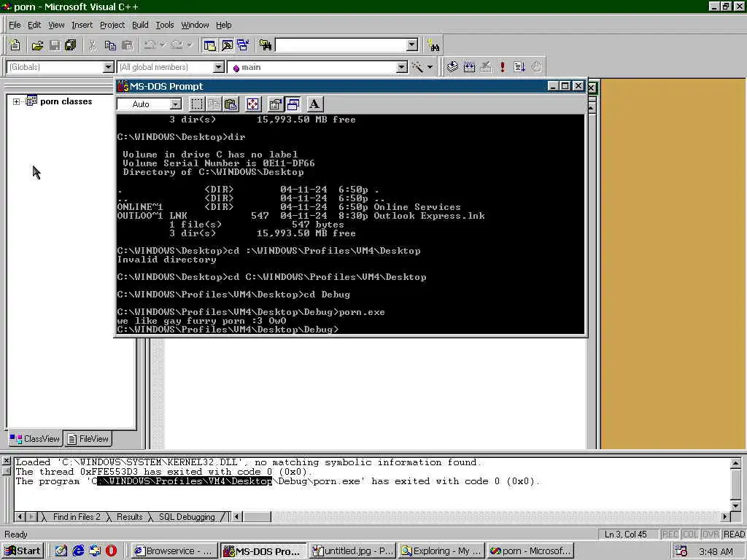Open the Undo history dropdown arrow
The height and width of the screenshot is (560, 747).
tap(163, 45)
